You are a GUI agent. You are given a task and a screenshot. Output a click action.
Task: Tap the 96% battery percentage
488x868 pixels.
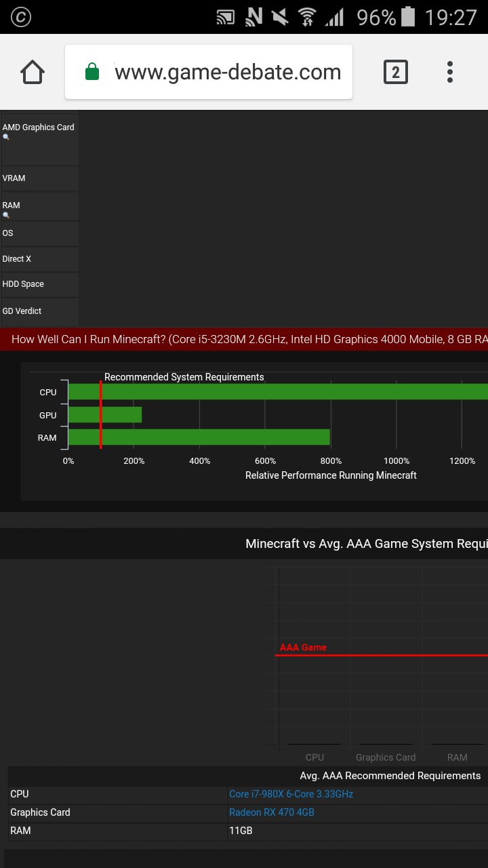(376, 17)
